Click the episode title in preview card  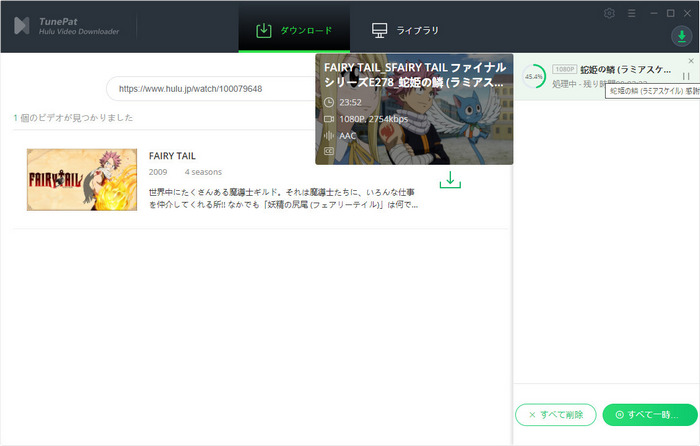click(415, 75)
